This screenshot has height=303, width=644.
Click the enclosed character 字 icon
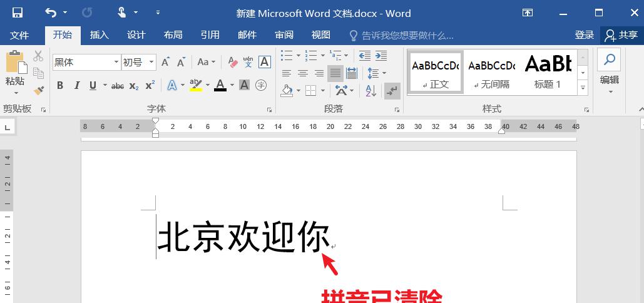[x=261, y=85]
